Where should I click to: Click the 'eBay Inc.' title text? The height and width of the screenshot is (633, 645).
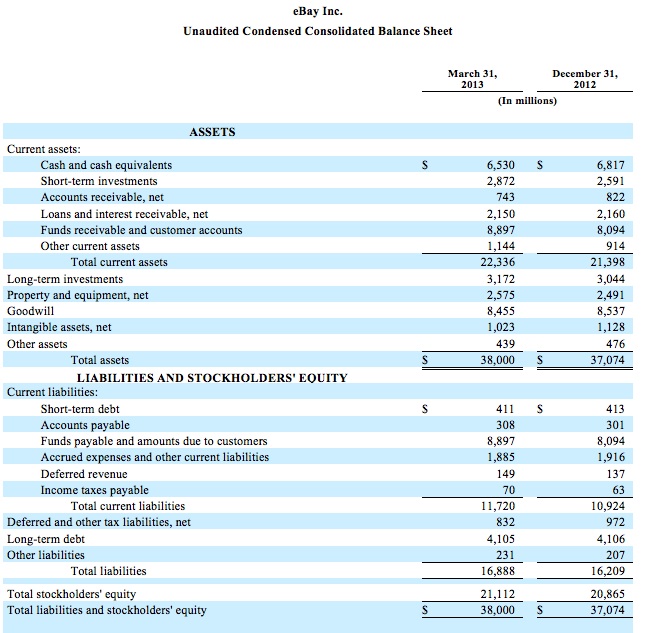click(318, 12)
